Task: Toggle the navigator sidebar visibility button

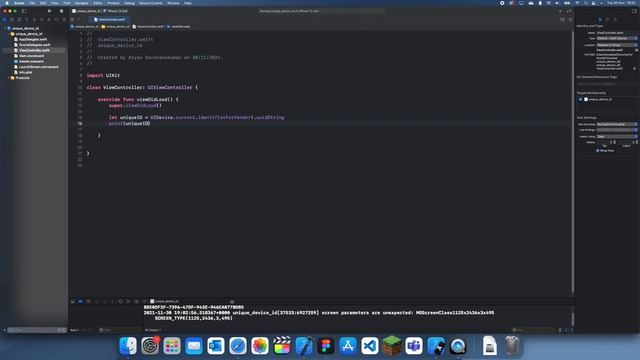Action: 24,11
